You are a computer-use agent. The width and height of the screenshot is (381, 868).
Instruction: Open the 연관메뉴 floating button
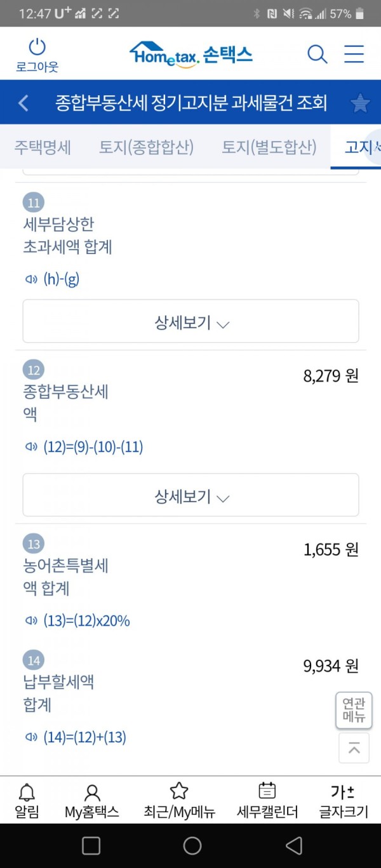tap(354, 710)
